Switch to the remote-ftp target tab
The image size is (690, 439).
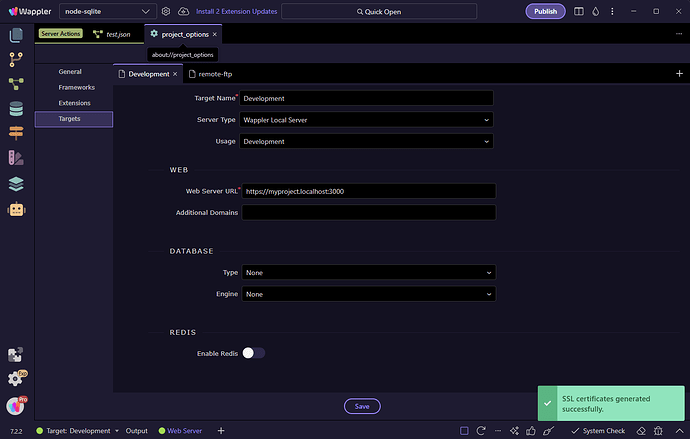215,74
